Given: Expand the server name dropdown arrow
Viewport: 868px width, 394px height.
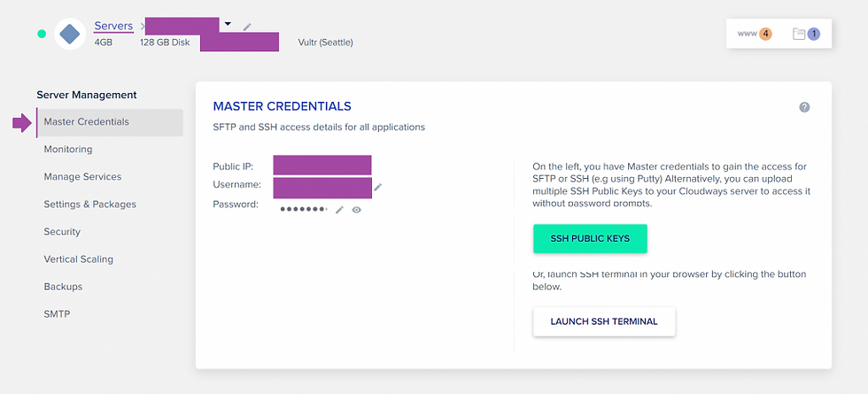Looking at the screenshot, I should point(228,24).
